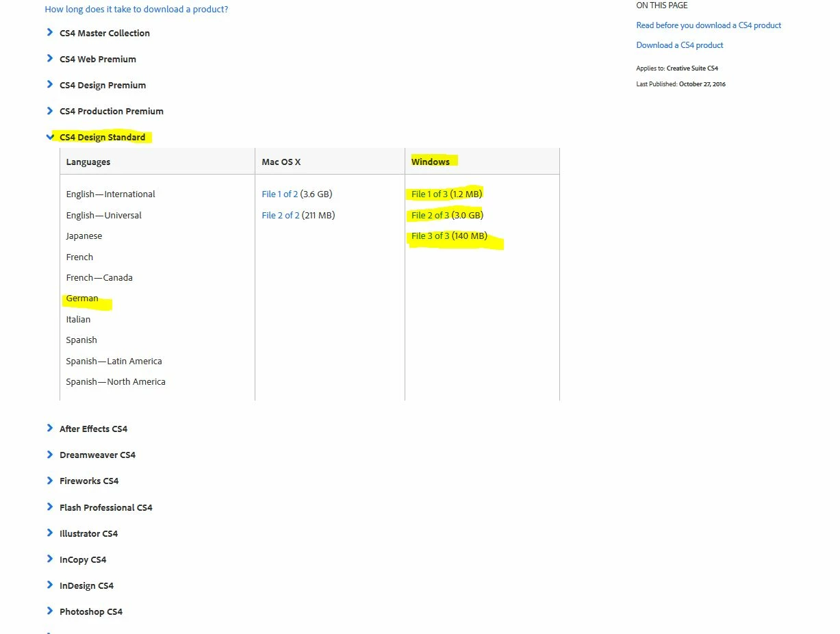Select the English—International language entry
Screen dimensions: 840x634
110,194
